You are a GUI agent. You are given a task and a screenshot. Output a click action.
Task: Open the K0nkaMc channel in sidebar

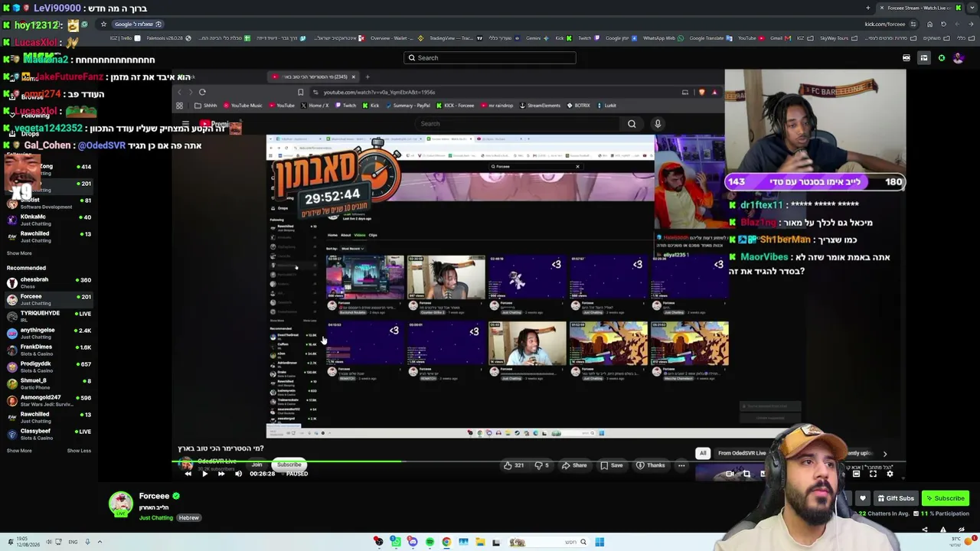(47, 220)
